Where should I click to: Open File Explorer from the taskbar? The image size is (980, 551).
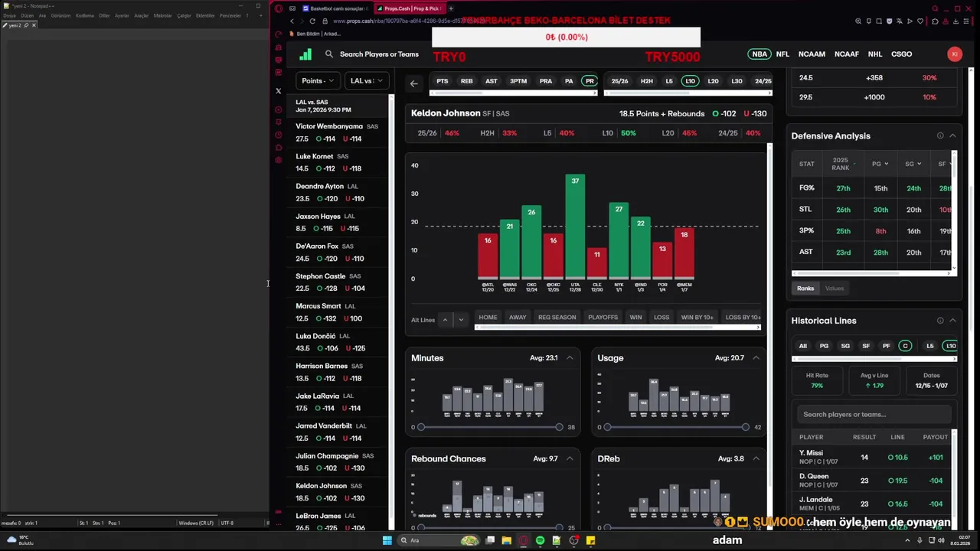pos(506,540)
